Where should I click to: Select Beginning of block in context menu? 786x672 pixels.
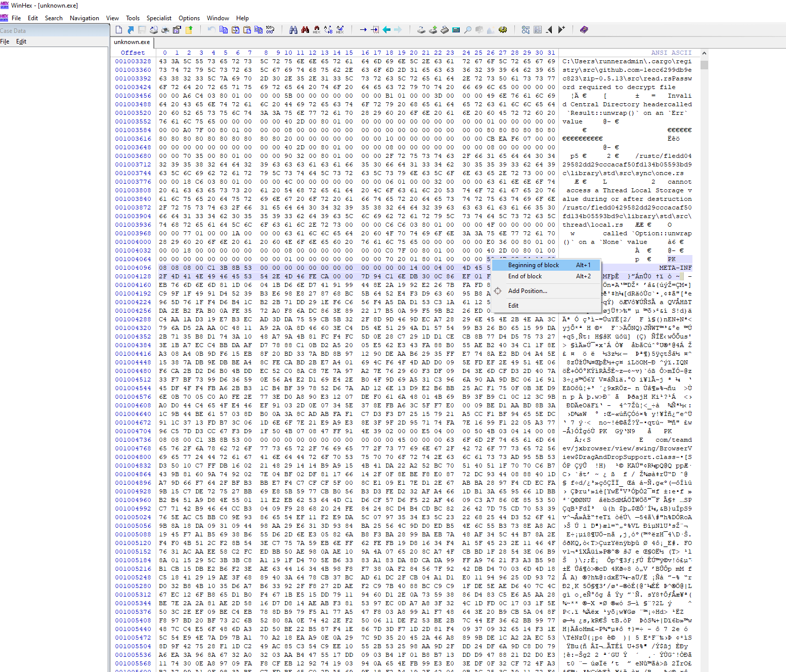[x=534, y=265]
